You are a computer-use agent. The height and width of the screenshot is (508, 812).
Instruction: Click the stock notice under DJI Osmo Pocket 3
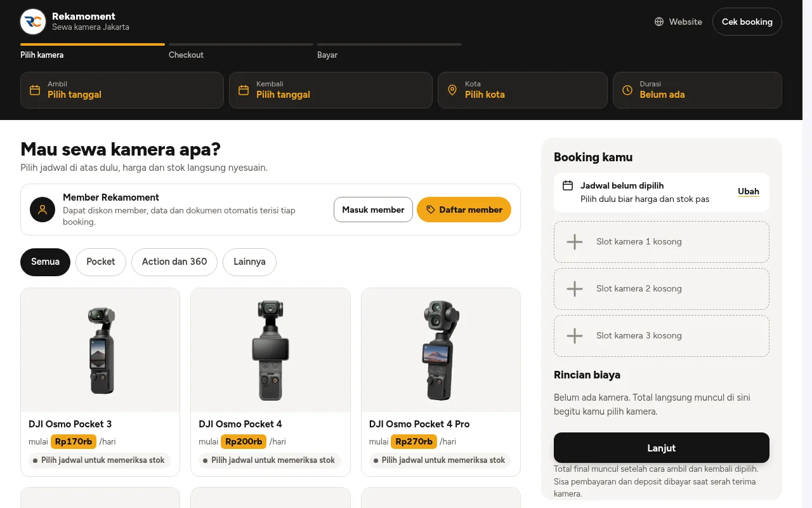pyautogui.click(x=100, y=460)
